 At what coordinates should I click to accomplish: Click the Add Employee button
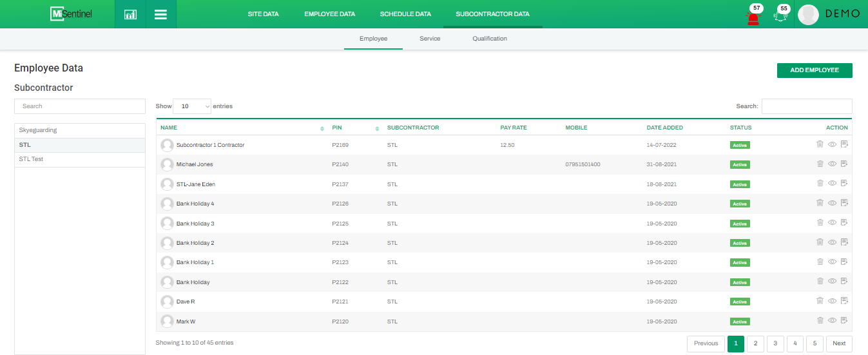(x=815, y=70)
